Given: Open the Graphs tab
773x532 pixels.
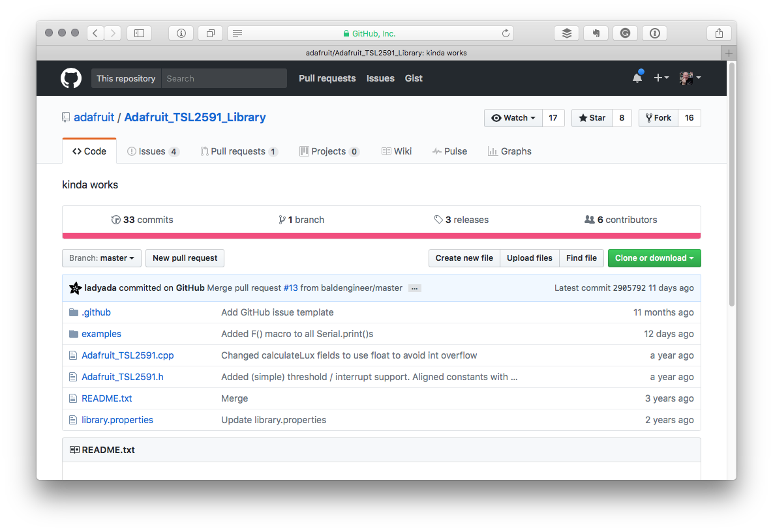Looking at the screenshot, I should (x=509, y=151).
